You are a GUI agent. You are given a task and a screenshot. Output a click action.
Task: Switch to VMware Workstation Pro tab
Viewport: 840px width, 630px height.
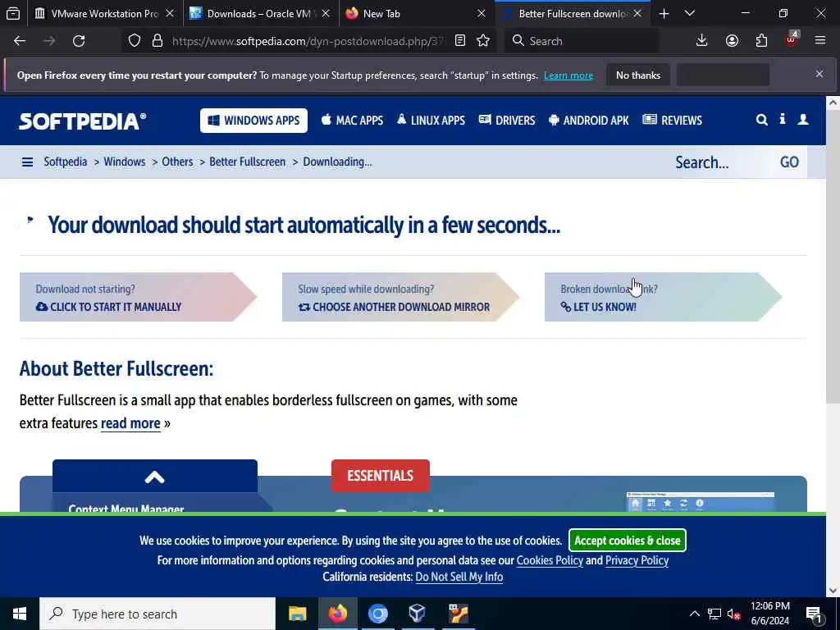104,13
